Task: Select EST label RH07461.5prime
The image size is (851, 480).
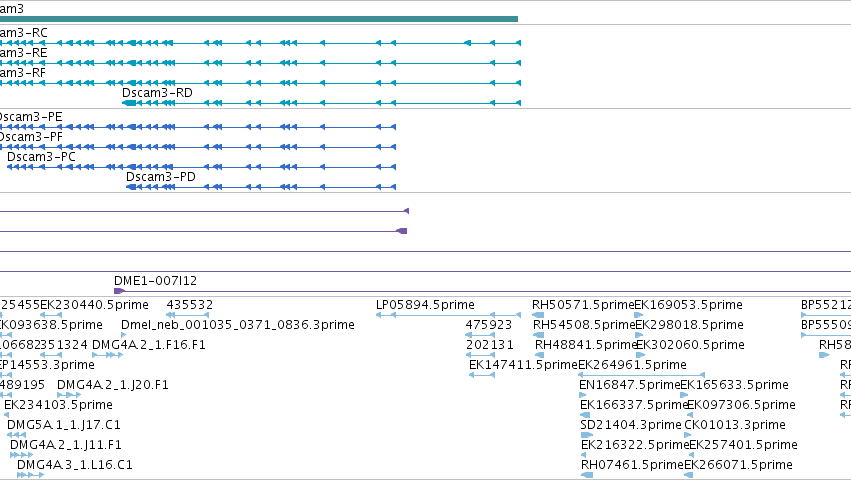Action: (x=632, y=465)
